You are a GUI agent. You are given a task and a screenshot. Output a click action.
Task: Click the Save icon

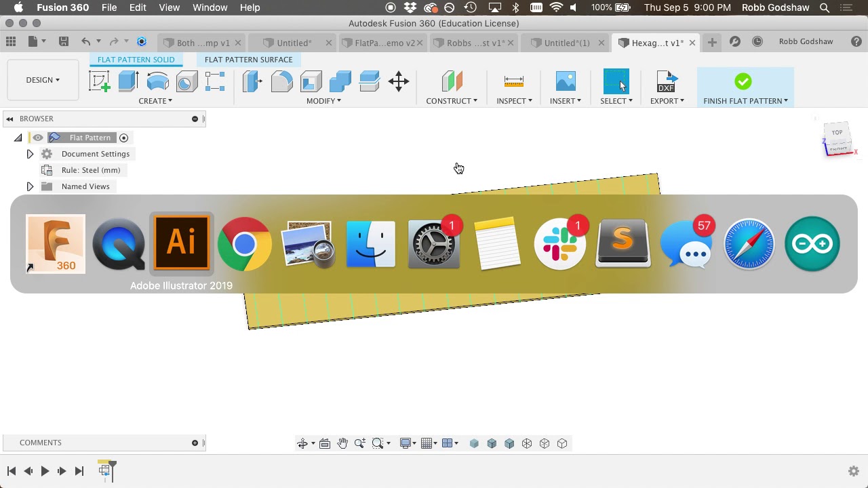[63, 42]
